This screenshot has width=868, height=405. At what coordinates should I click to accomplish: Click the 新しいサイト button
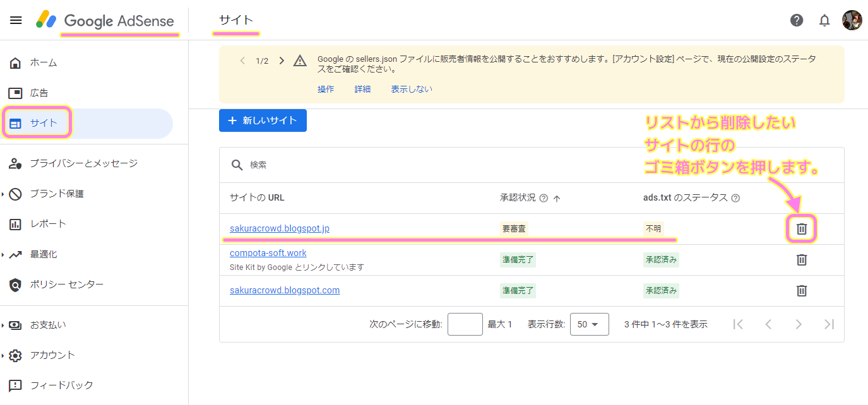pos(263,120)
